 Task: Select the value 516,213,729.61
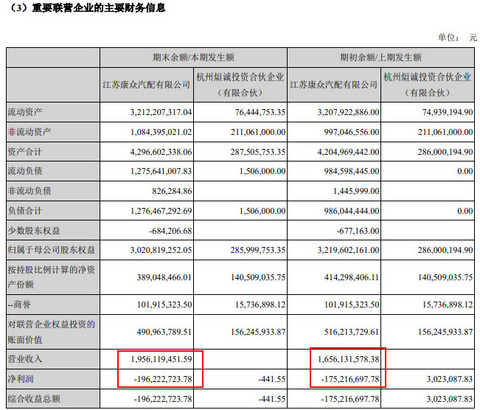point(352,332)
